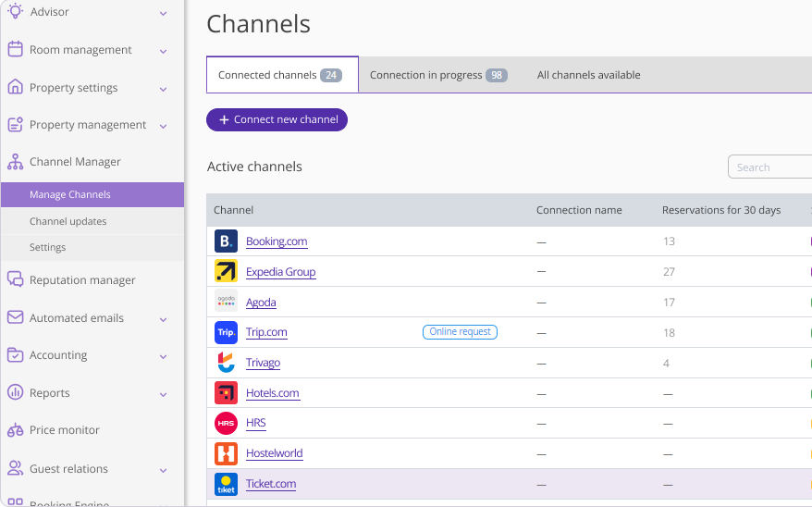Open Channel updates submenu item
The width and height of the screenshot is (812, 507).
(x=68, y=221)
